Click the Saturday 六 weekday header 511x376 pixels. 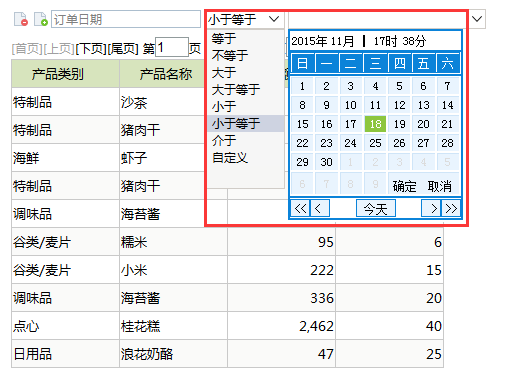tap(448, 63)
